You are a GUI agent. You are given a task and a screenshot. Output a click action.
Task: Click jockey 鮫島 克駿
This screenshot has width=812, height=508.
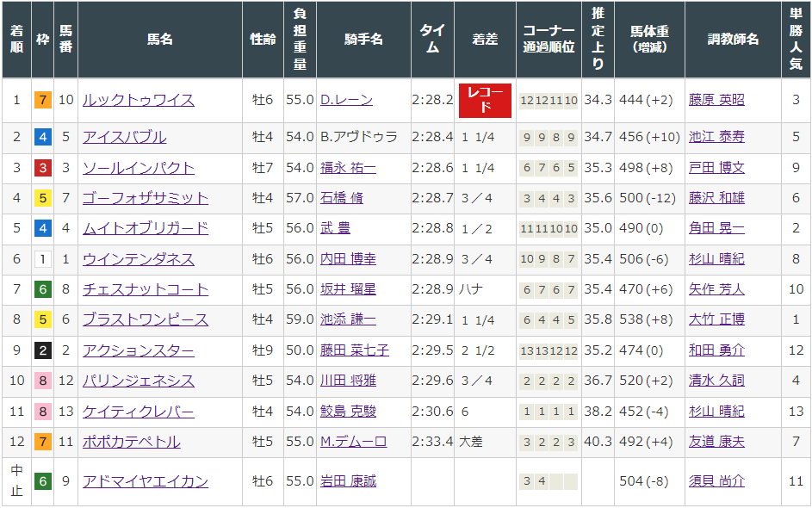(348, 412)
